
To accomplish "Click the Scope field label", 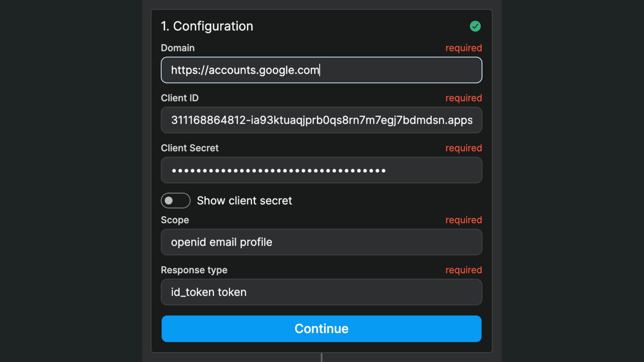I will click(x=175, y=220).
